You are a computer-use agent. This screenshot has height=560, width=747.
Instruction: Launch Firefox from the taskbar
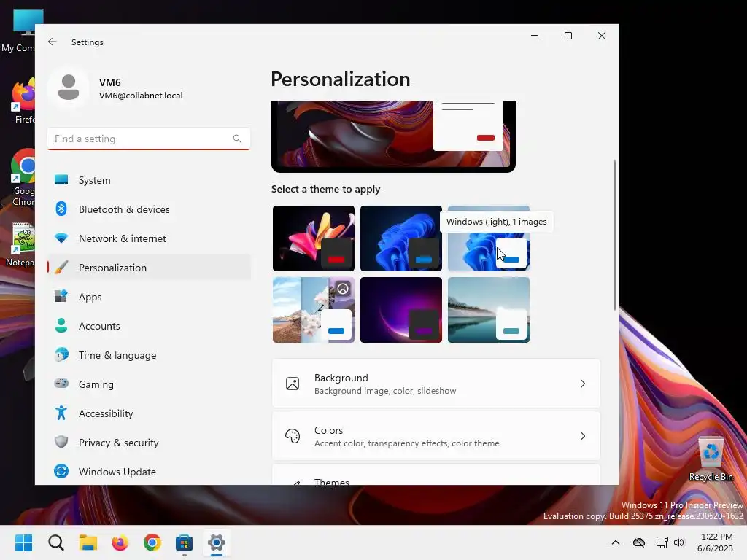click(x=120, y=542)
